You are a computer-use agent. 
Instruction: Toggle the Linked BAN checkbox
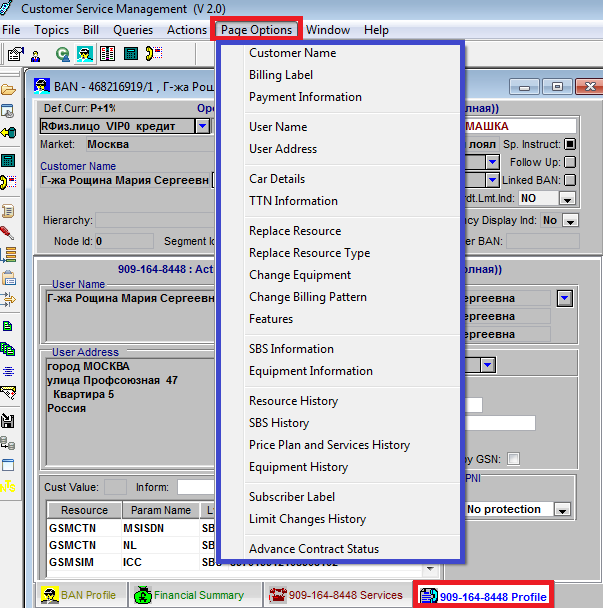click(570, 180)
